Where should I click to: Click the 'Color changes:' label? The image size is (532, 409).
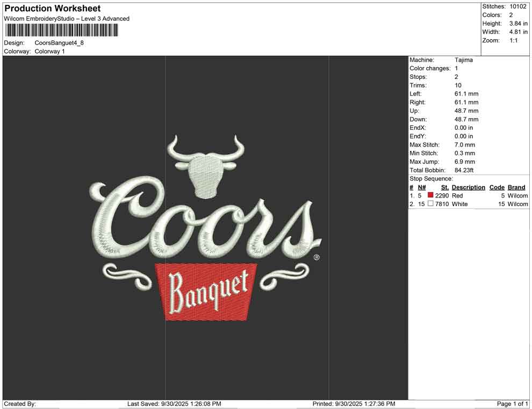pyautogui.click(x=430, y=68)
